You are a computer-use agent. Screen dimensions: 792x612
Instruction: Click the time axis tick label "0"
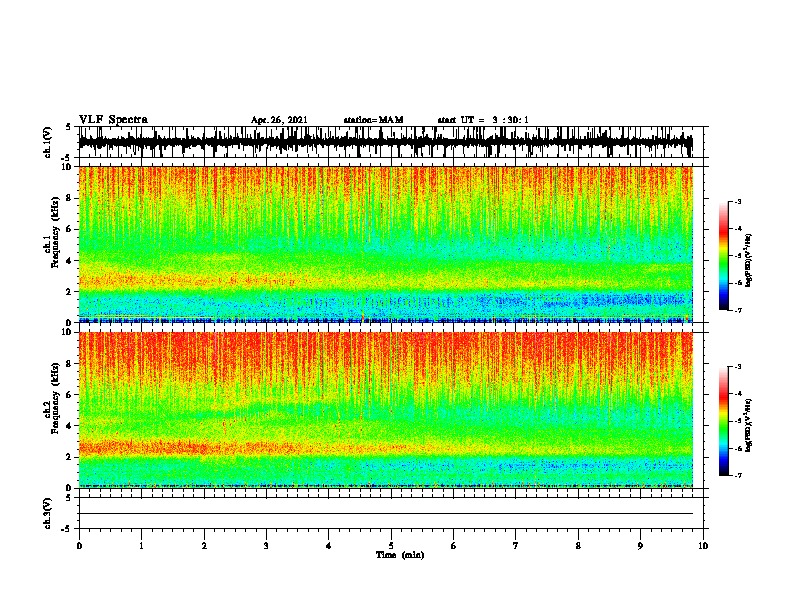click(79, 546)
